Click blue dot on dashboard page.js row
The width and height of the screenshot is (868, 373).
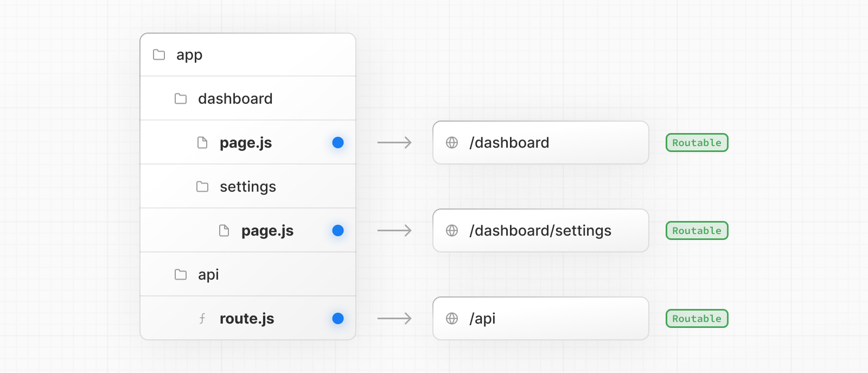click(338, 143)
